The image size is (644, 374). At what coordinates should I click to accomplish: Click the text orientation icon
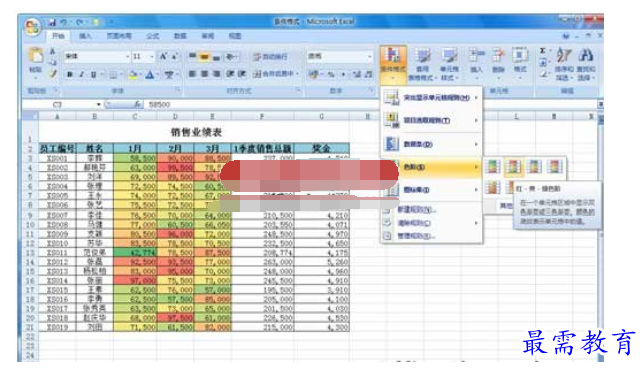coord(231,56)
